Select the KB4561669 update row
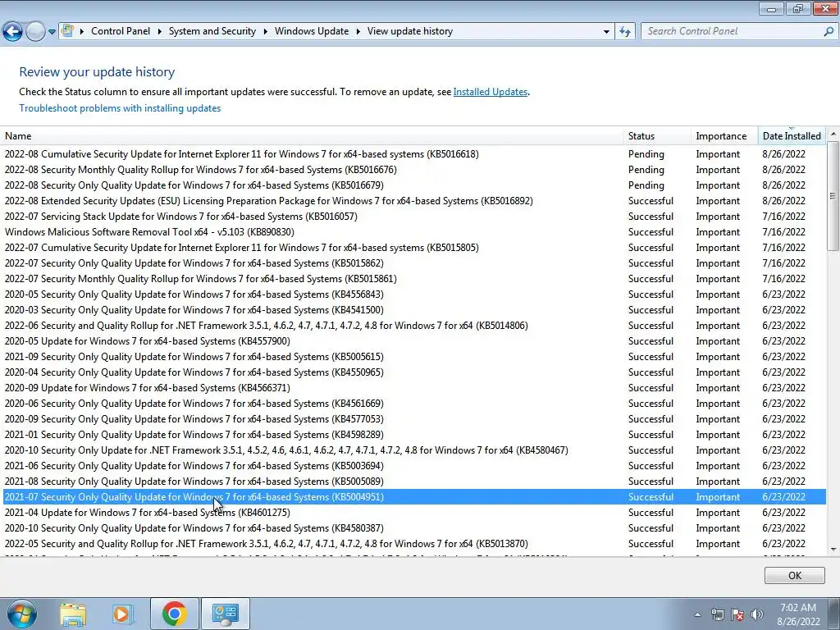The image size is (840, 630). pos(413,404)
